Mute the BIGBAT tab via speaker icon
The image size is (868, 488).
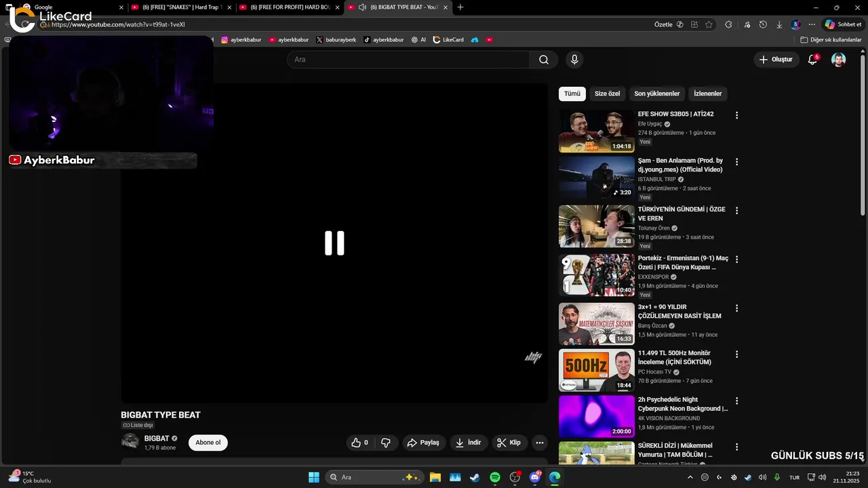pos(363,7)
